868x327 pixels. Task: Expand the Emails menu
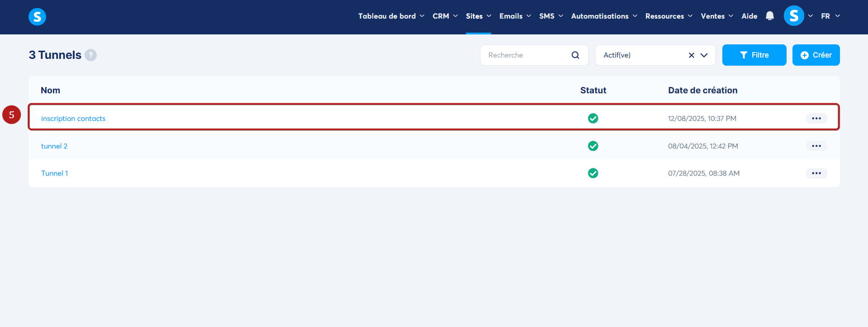pos(515,16)
